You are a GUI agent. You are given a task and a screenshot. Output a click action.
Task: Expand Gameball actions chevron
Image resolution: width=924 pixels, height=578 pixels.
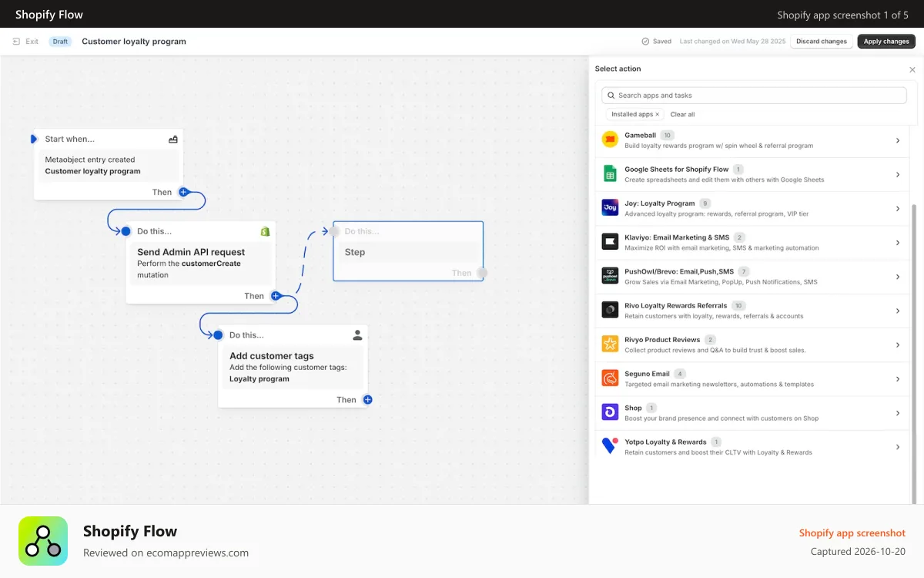click(x=898, y=140)
